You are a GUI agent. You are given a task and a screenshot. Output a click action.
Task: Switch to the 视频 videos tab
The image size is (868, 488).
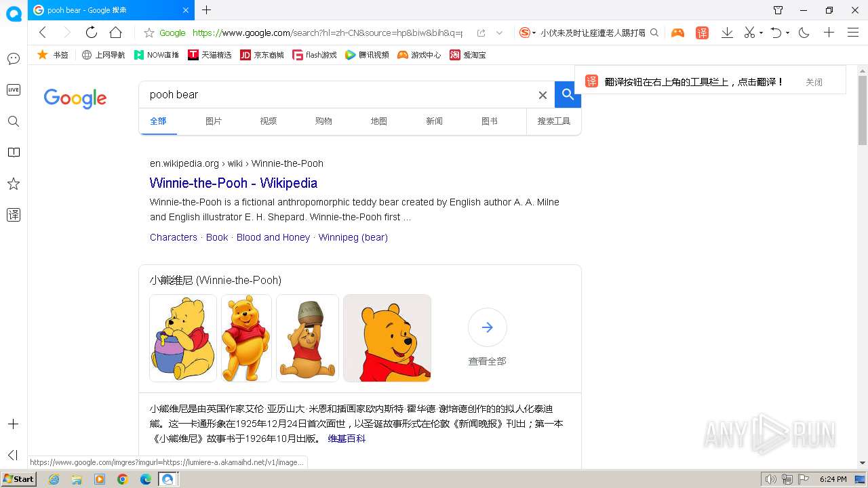tap(269, 121)
